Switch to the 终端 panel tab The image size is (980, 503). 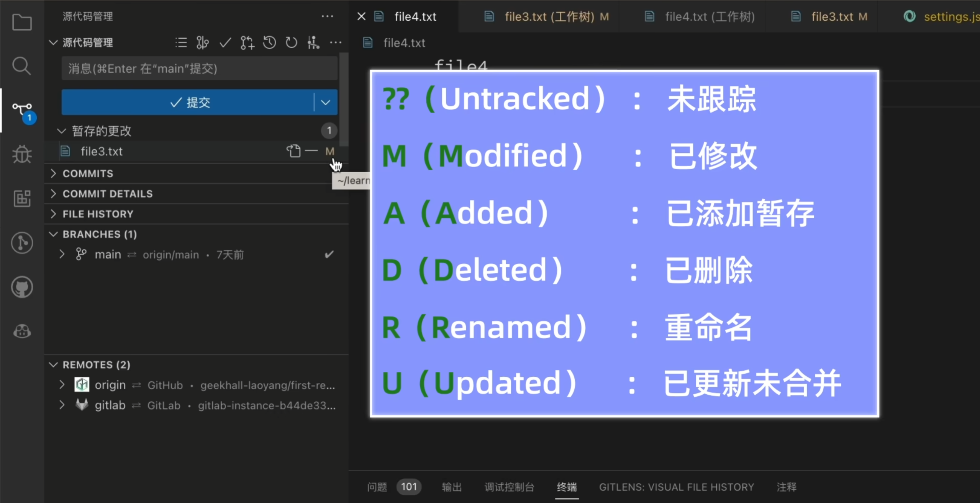(566, 487)
